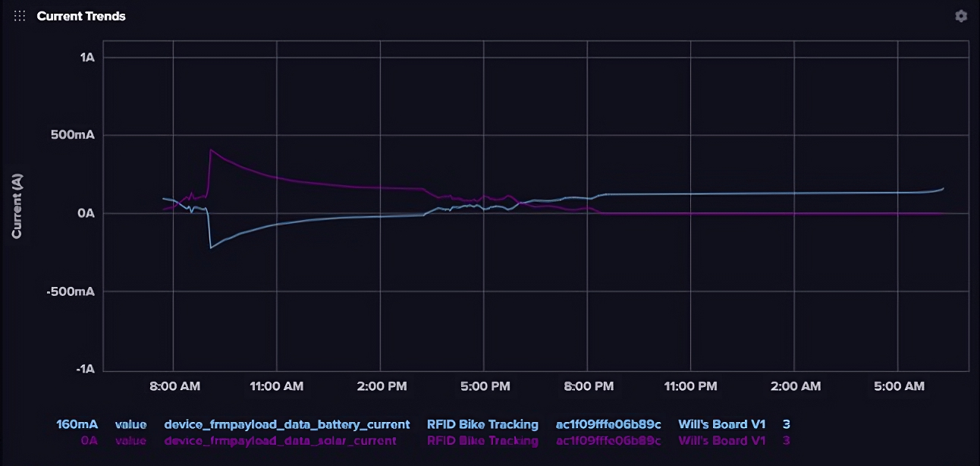This screenshot has height=466, width=980.
Task: Click the 5:00 AM x-axis label
Action: click(897, 386)
